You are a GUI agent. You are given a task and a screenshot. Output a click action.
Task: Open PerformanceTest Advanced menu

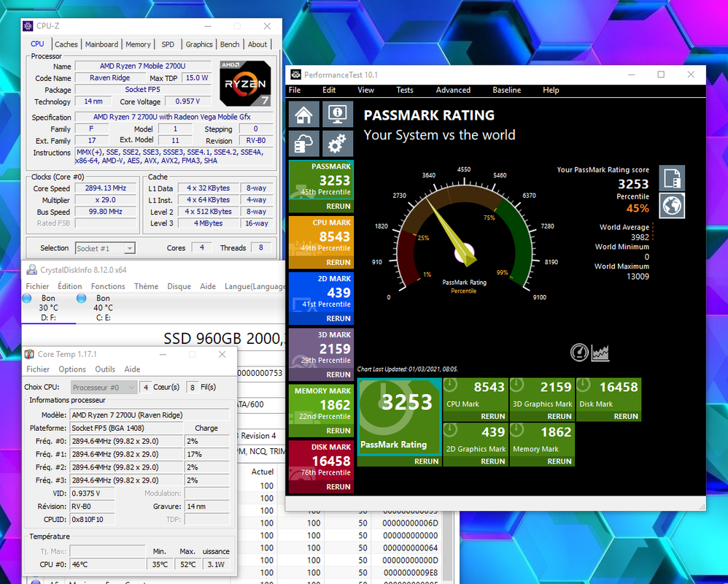pos(453,90)
